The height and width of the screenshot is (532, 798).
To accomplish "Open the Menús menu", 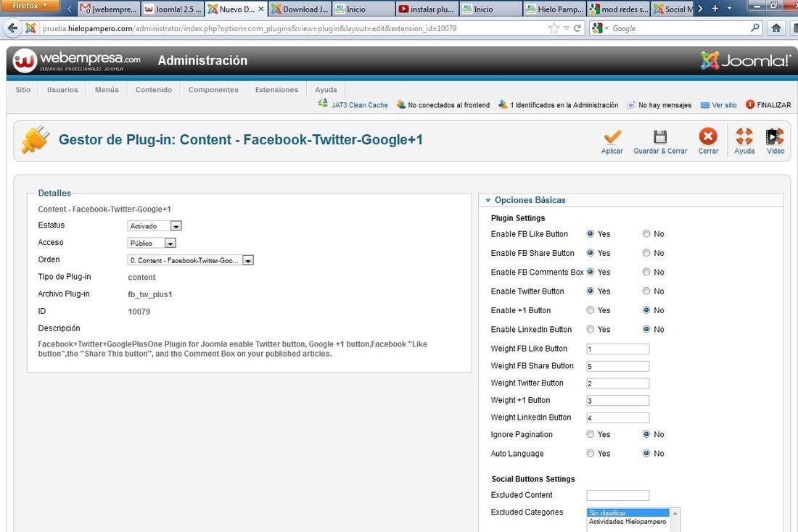I will pyautogui.click(x=107, y=90).
